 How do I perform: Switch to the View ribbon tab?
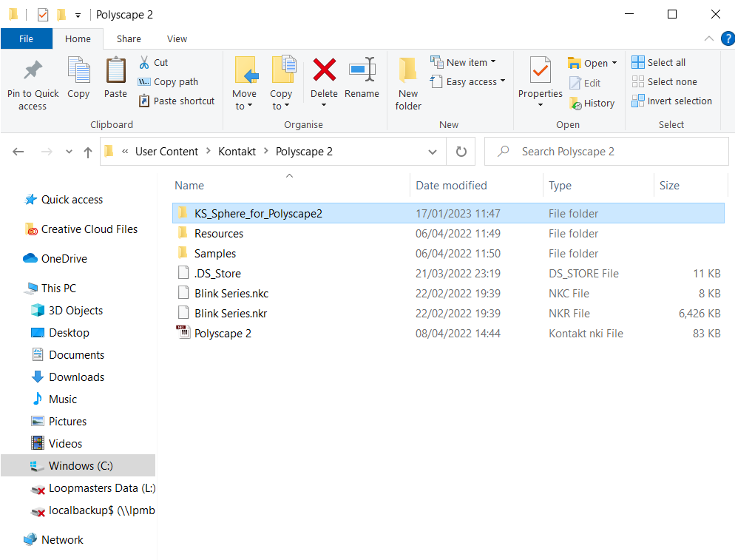pos(177,39)
